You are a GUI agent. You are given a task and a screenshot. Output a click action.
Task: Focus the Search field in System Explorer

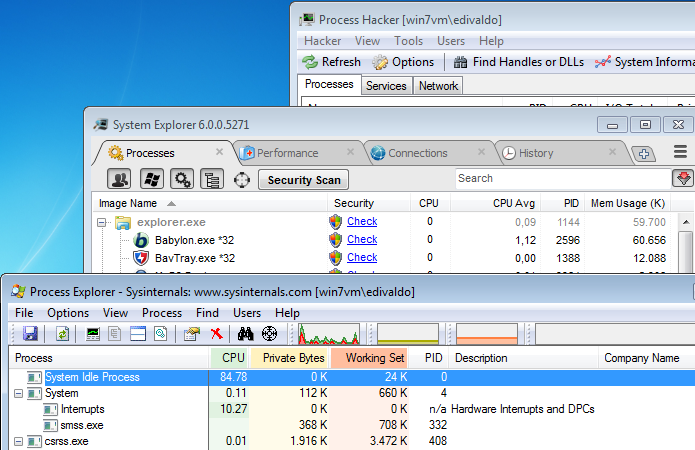[x=563, y=178]
